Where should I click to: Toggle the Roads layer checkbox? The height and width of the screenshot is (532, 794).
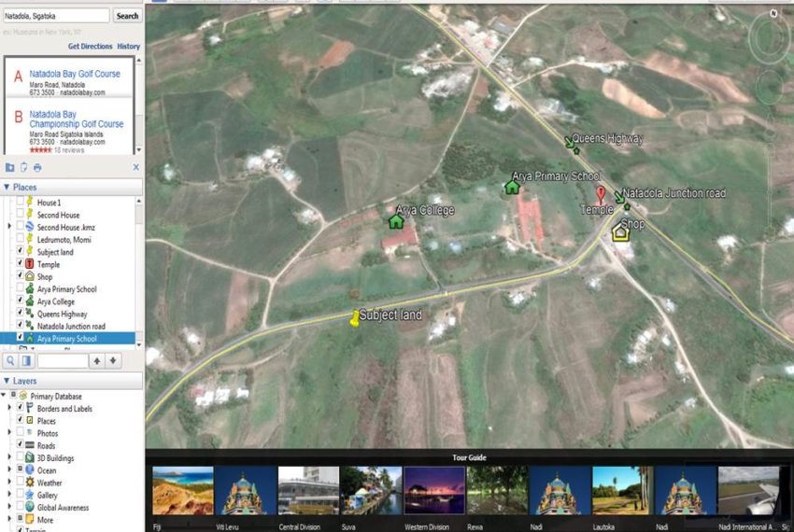click(x=21, y=445)
